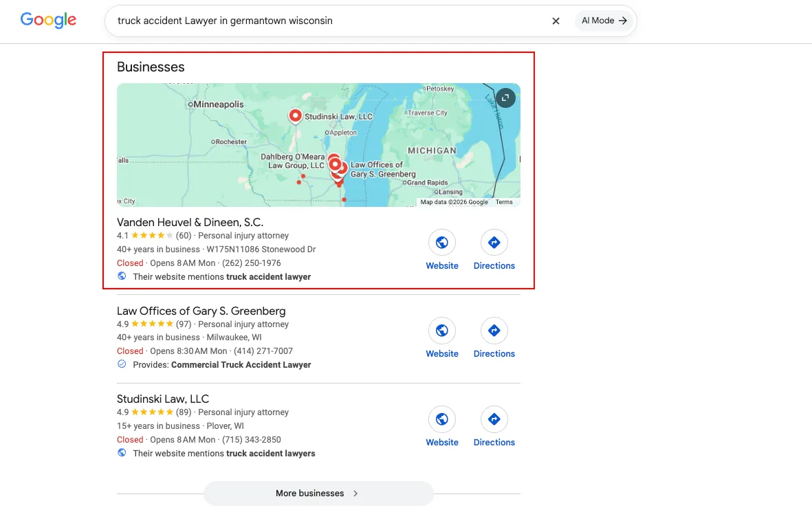The image size is (812, 510).
Task: Expand the map to full view
Action: coord(505,98)
